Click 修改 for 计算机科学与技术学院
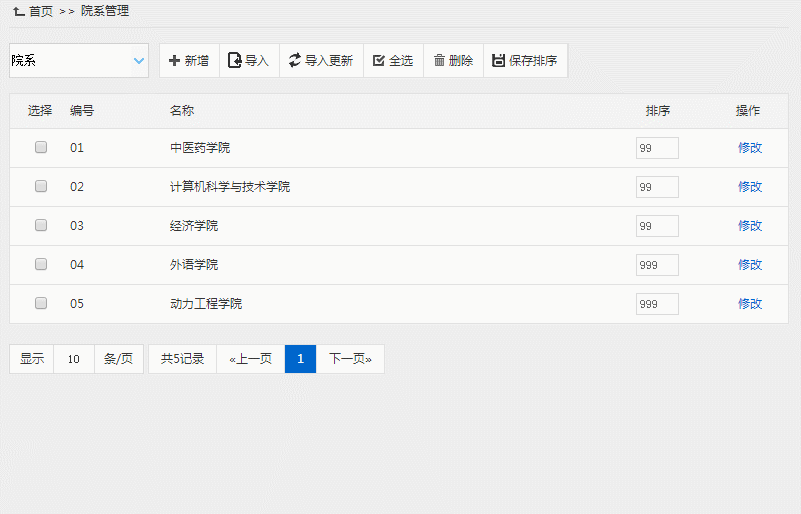The height and width of the screenshot is (514, 801). coord(750,186)
